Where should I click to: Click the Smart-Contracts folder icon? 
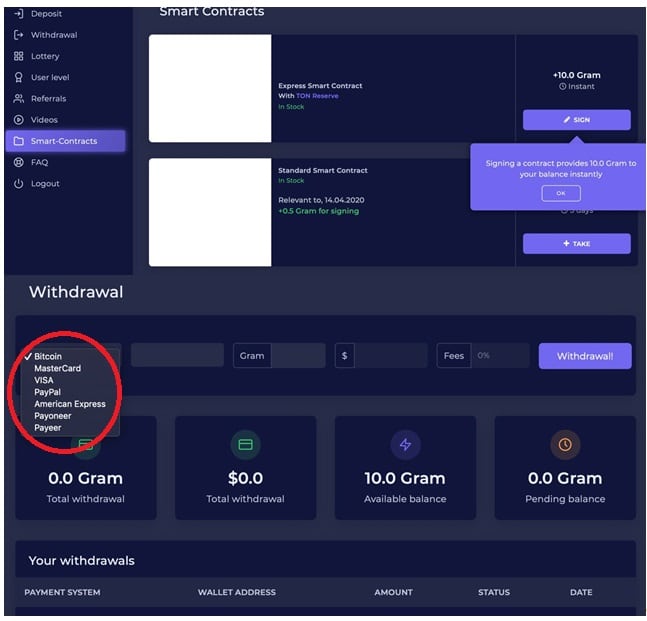point(19,141)
